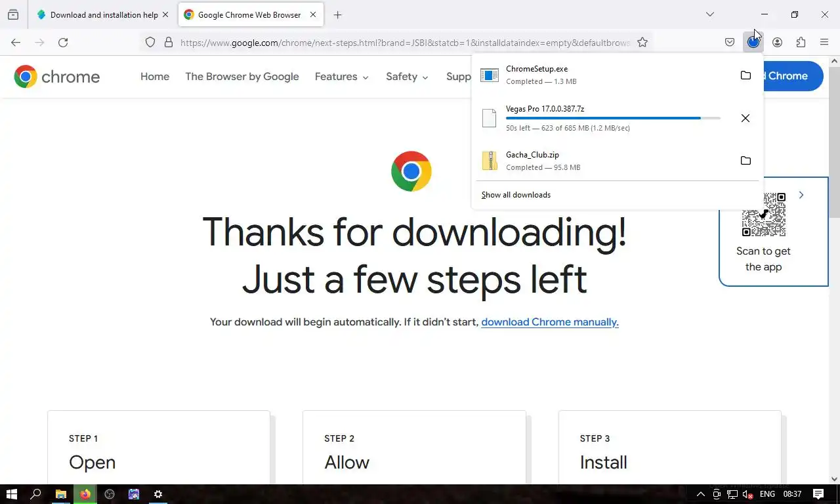
Task: Open File Explorer from the taskbar
Action: tap(60, 494)
